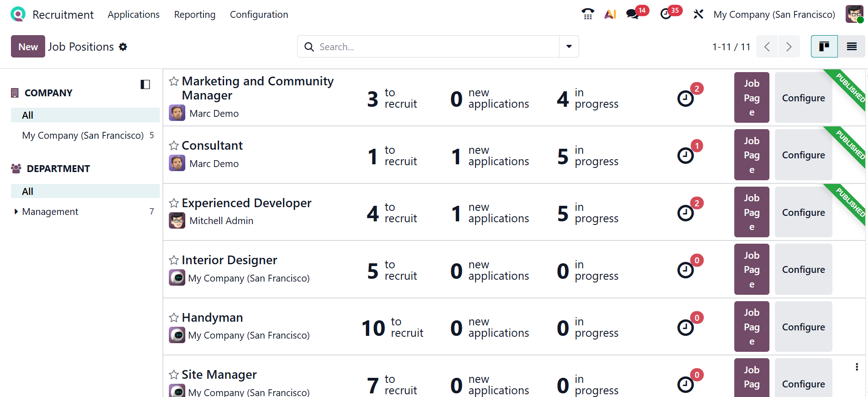Click New to create job position
Image resolution: width=868 pixels, height=397 pixels.
point(28,47)
